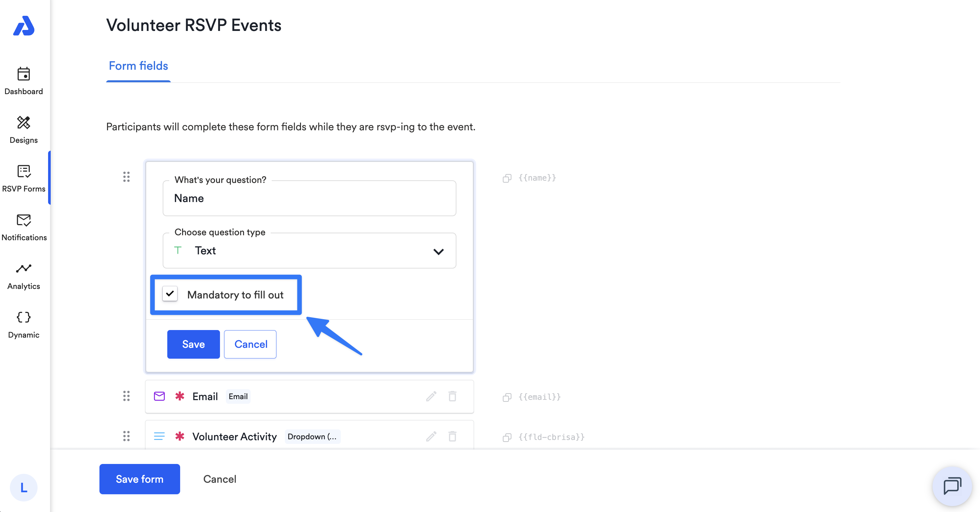Viewport: 980px width, 512px height.
Task: Click the pencil edit icon for Email field
Action: tap(431, 396)
